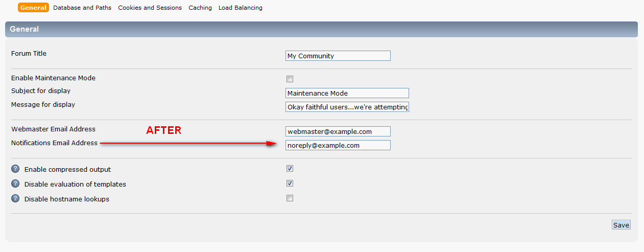The height and width of the screenshot is (252, 644).
Task: Select Webmaster Email Address field
Action: 338,131
